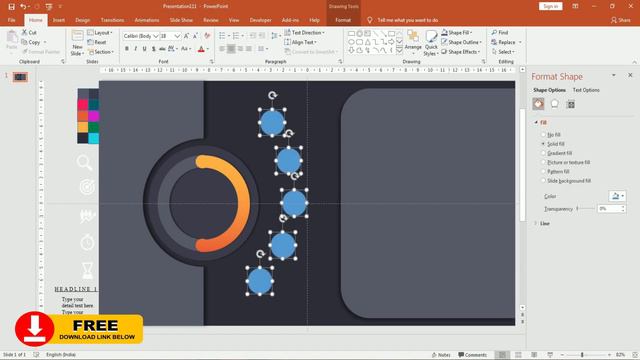Open the File tab
Image resolution: width=640 pixels, height=360 pixels.
click(x=11, y=20)
